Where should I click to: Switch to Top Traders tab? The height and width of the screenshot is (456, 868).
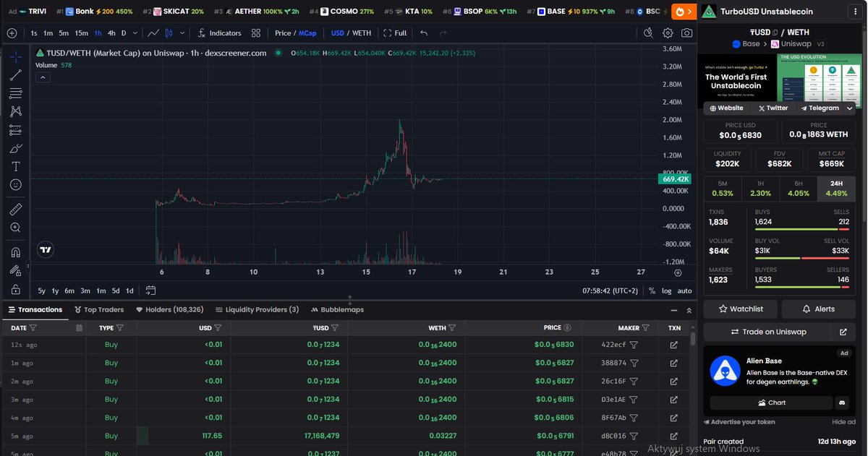(99, 309)
